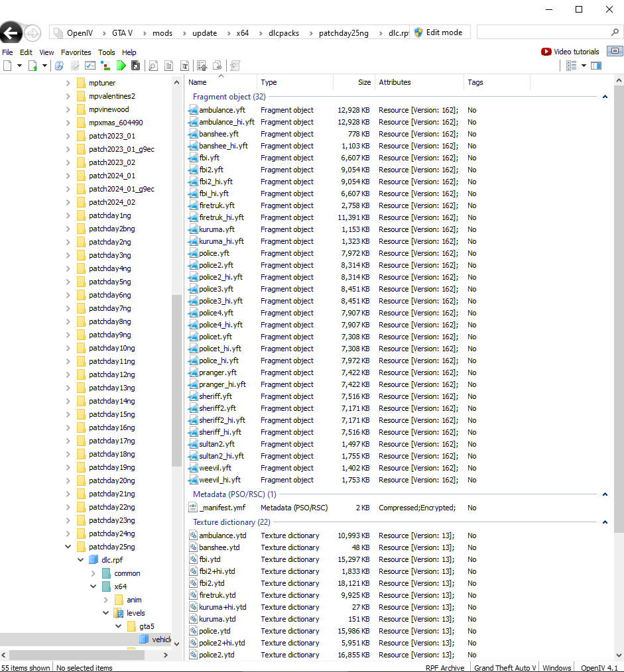Open the view layout dropdown arrow
Image resolution: width=624 pixels, height=672 pixels.
[x=584, y=66]
